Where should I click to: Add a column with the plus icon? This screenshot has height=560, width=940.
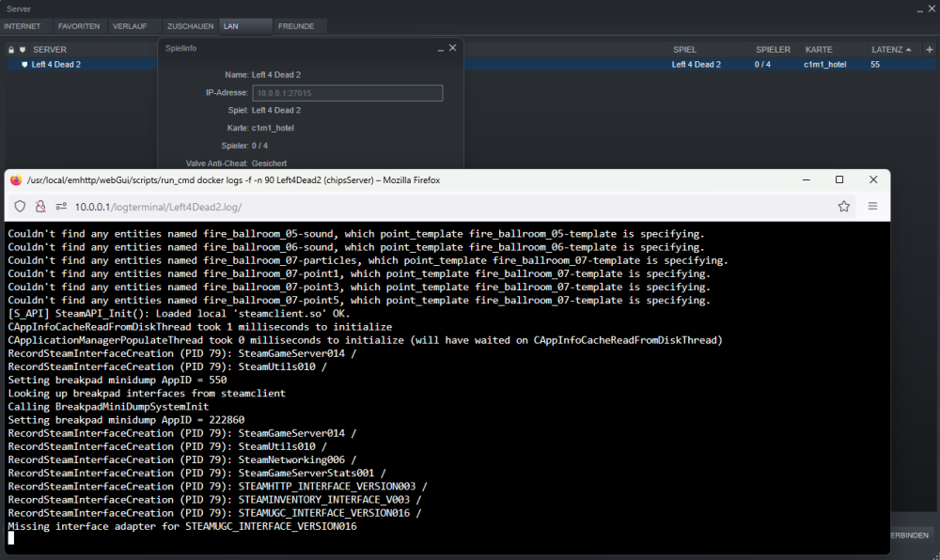tap(930, 50)
